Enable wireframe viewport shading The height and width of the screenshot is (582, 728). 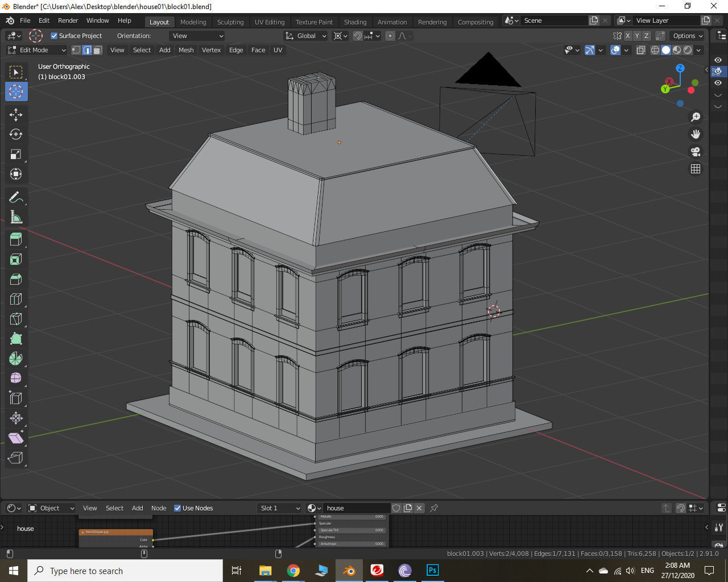[655, 50]
